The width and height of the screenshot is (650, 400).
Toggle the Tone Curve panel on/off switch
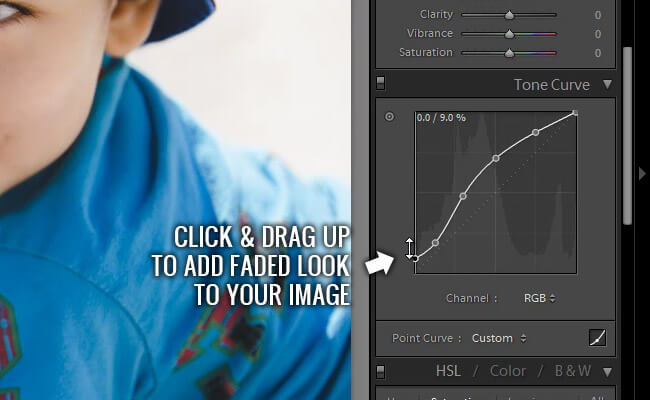381,84
